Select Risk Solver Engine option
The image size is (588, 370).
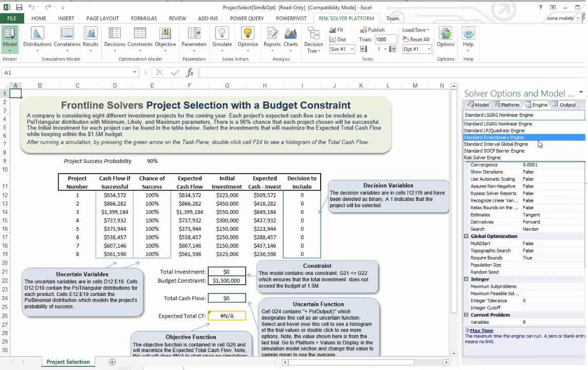pyautogui.click(x=524, y=157)
